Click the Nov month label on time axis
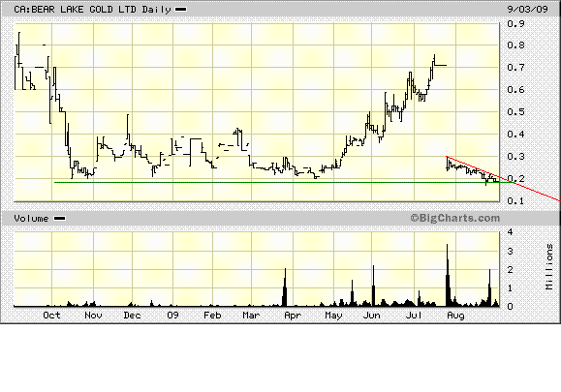This screenshot has height=392, width=561. (93, 316)
